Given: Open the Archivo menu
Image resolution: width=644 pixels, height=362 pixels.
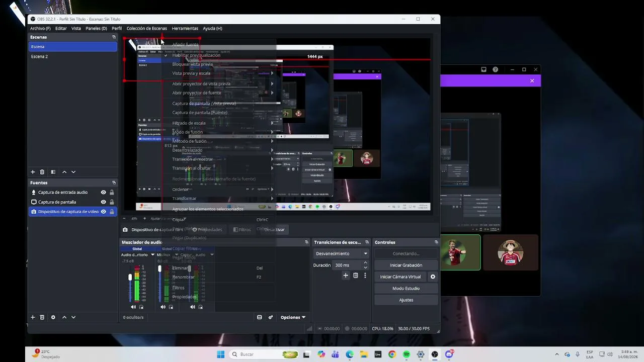Looking at the screenshot, I should (x=40, y=29).
